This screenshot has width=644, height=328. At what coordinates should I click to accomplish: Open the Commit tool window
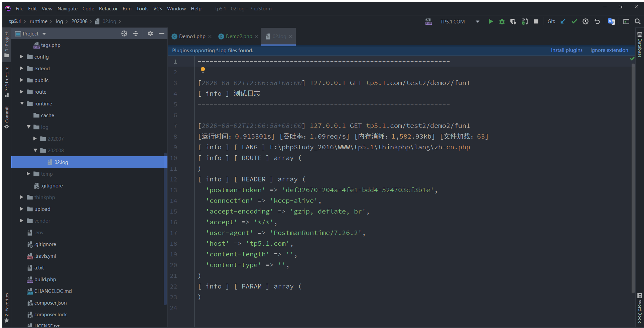coord(7,117)
